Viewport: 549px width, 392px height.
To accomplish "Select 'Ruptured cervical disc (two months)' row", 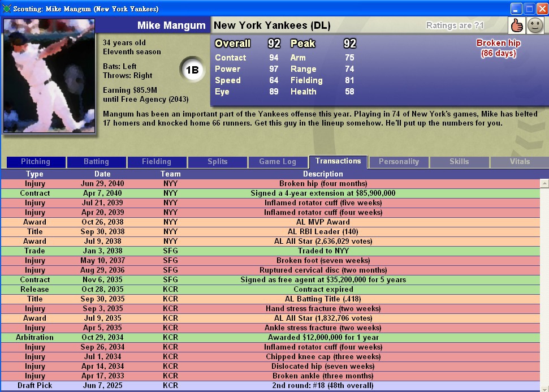I will click(270, 270).
